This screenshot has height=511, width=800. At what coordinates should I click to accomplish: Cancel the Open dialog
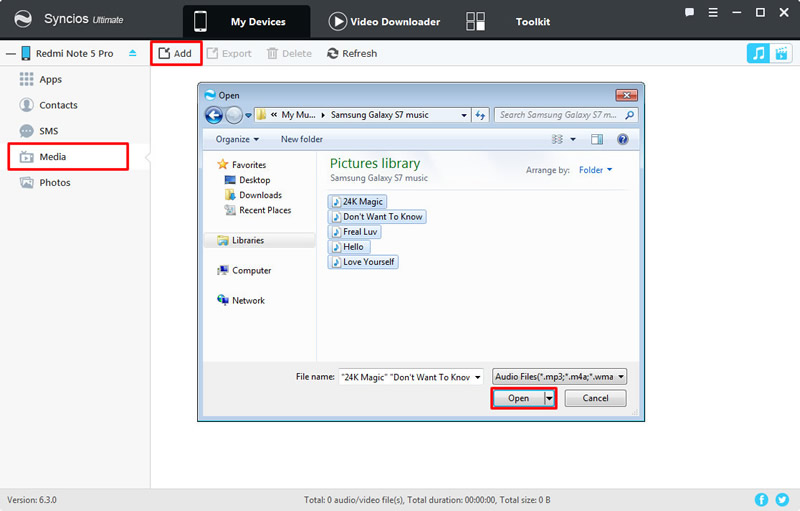[x=595, y=398]
